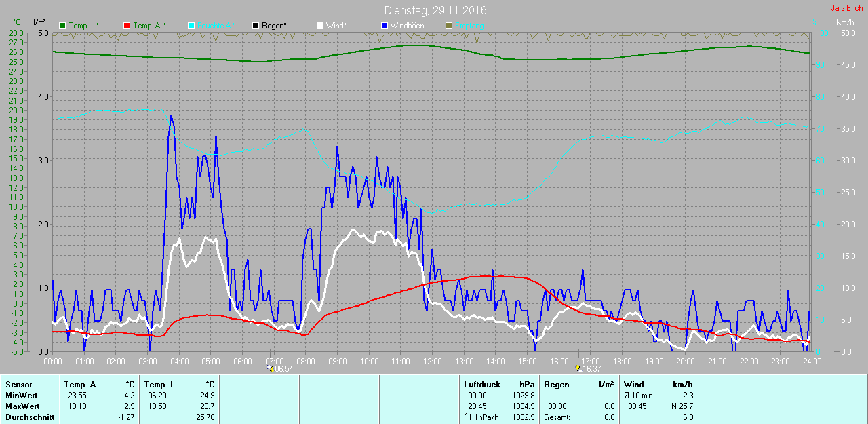Click the sunset marker icon at 16:37
868x424 pixels.
click(578, 368)
